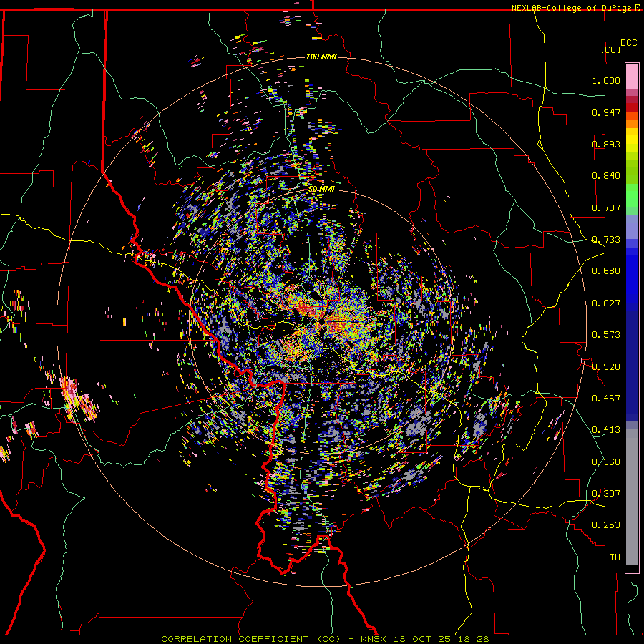
Task: Select the 0.307 legend value
Action: (x=606, y=493)
